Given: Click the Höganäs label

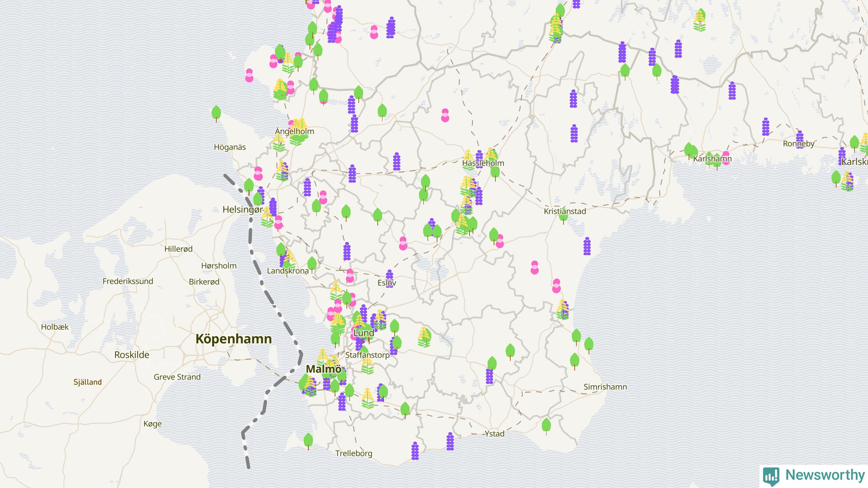Looking at the screenshot, I should [x=230, y=147].
